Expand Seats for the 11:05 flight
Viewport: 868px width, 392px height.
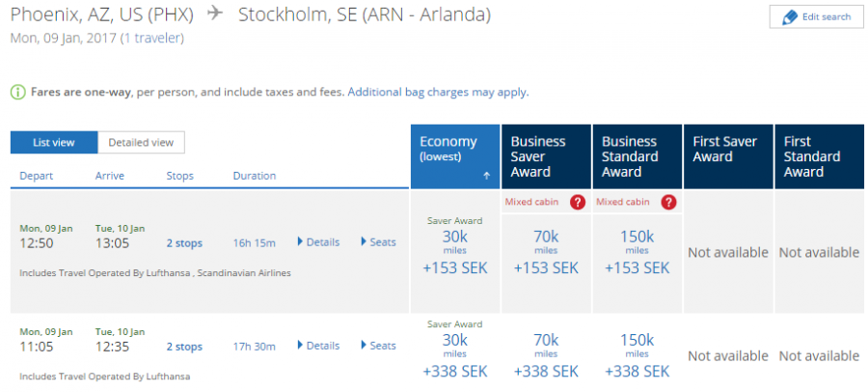click(379, 346)
